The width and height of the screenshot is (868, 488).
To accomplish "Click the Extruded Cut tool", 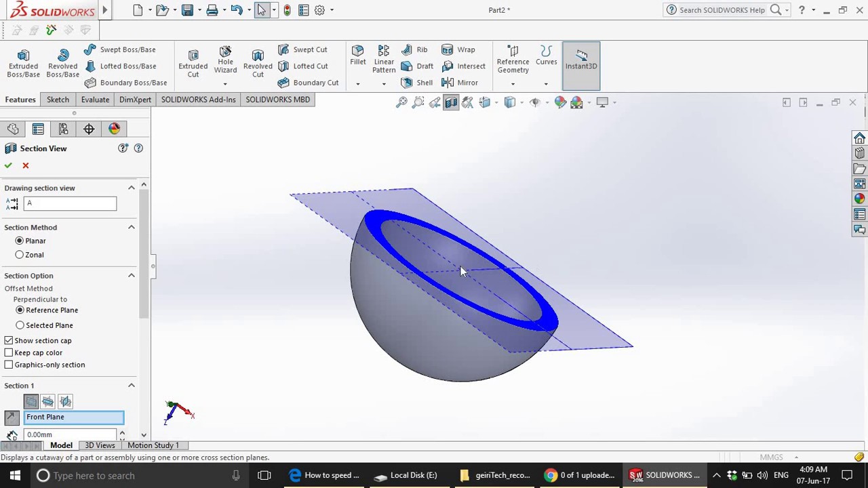I will click(x=193, y=64).
